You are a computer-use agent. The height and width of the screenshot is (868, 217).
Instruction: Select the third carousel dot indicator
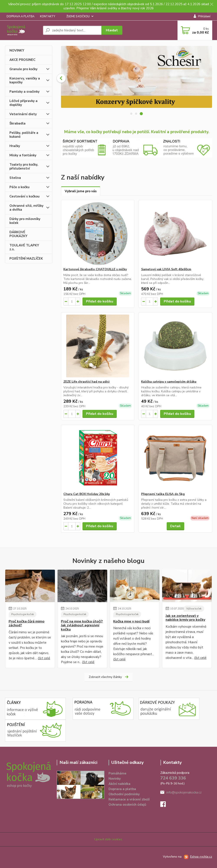coord(141,113)
